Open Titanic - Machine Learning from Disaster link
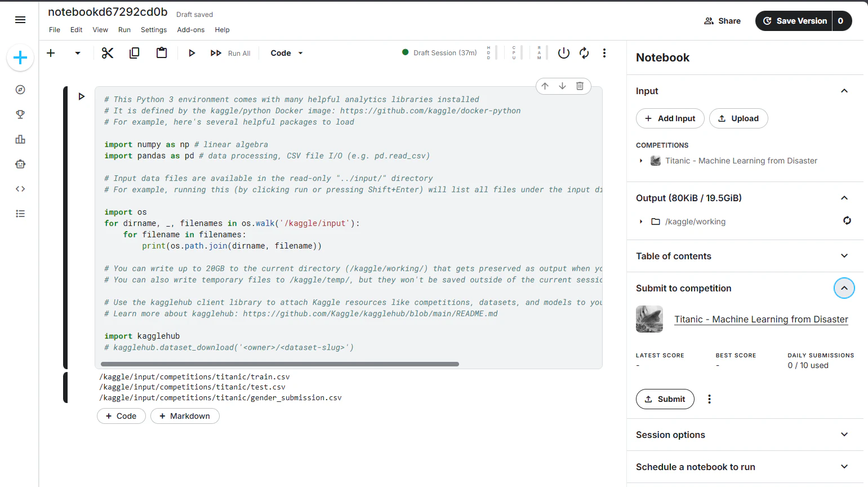The width and height of the screenshot is (868, 487). 761,319
